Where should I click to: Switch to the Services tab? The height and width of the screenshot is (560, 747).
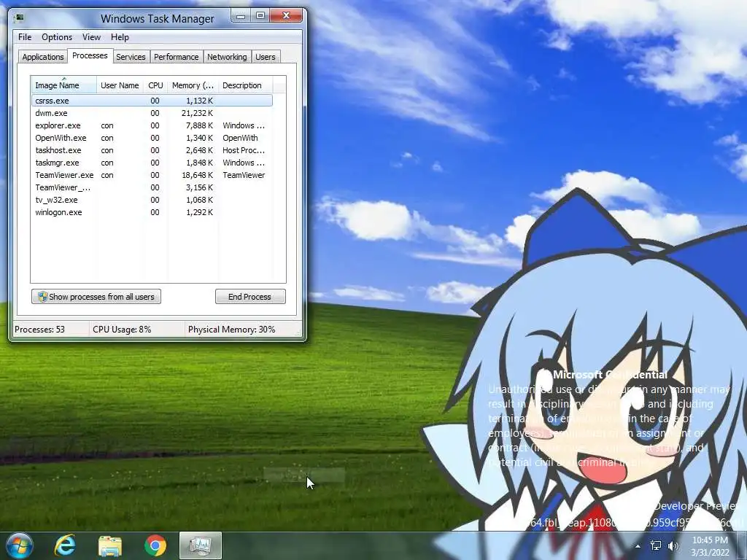(x=131, y=57)
